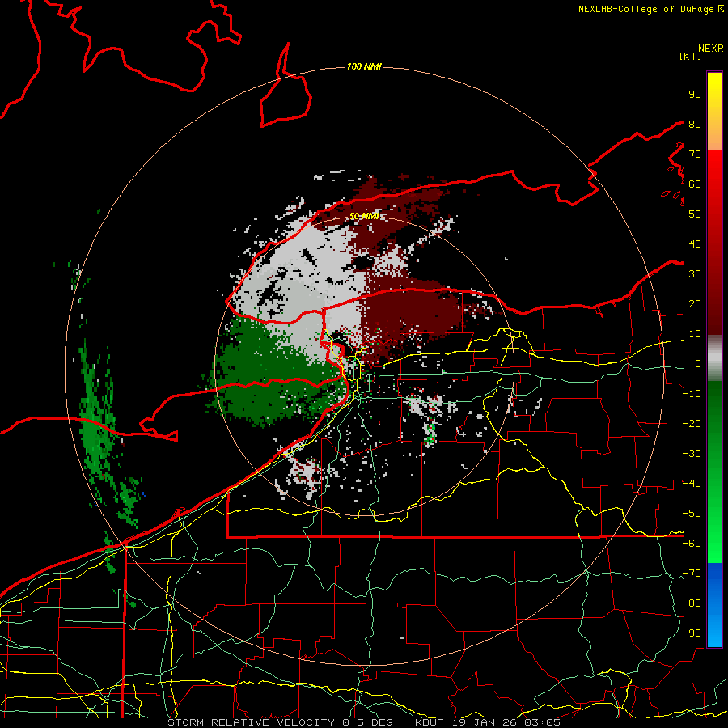Screen dimensions: 728x728
Task: Click the 100 NMI range ring label
Action: coord(364,67)
